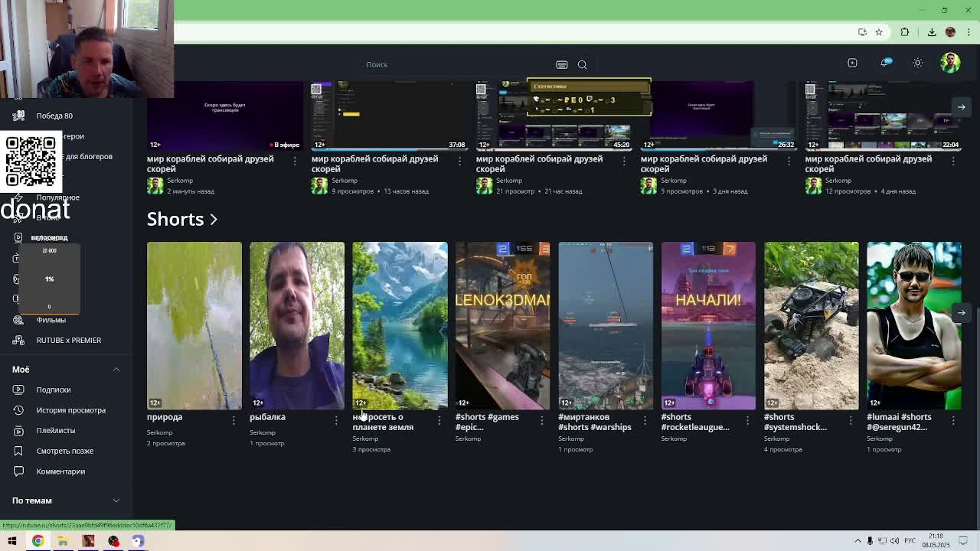Open File Explorer from the taskbar
Image resolution: width=980 pixels, height=551 pixels.
[63, 541]
